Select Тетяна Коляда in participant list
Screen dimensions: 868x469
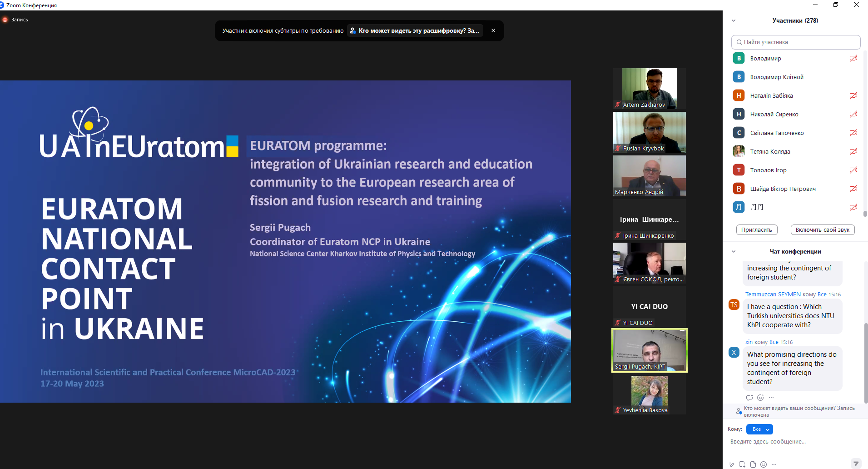[x=770, y=151]
